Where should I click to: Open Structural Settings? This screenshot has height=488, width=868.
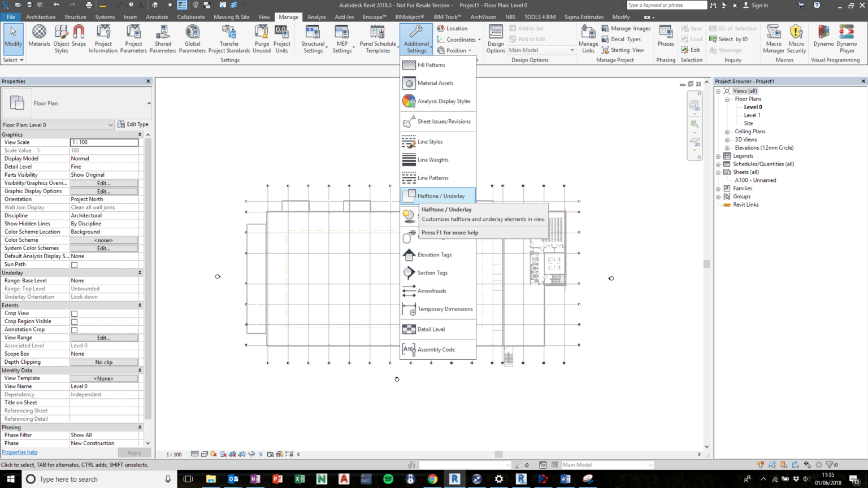[x=313, y=38]
